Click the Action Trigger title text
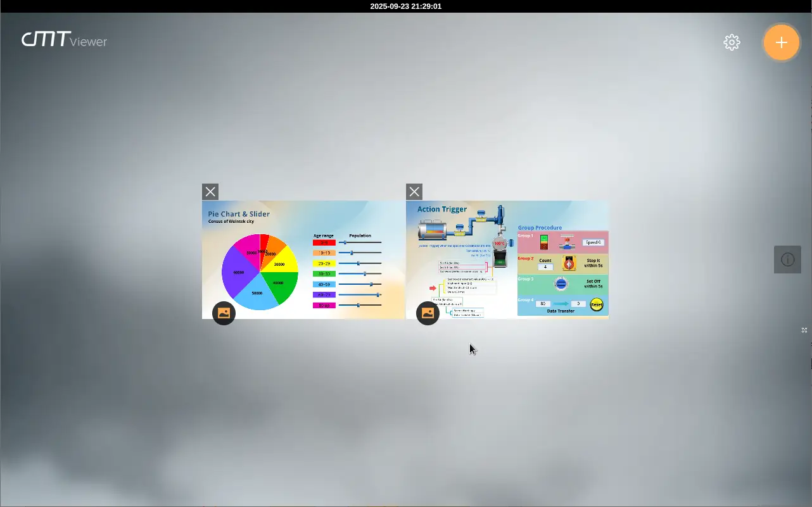812x507 pixels. coord(441,209)
